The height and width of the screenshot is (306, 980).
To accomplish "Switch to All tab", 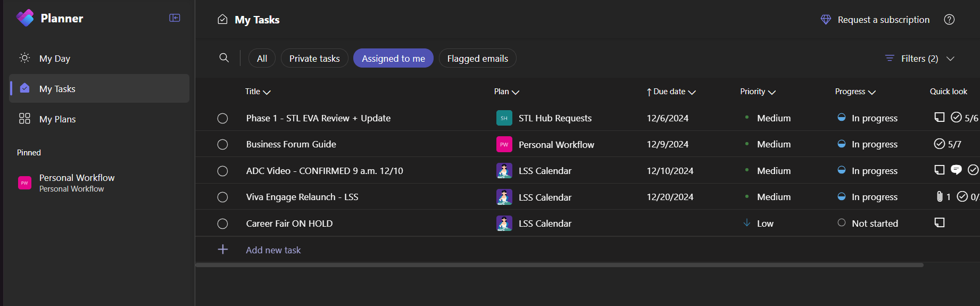I will (x=262, y=58).
